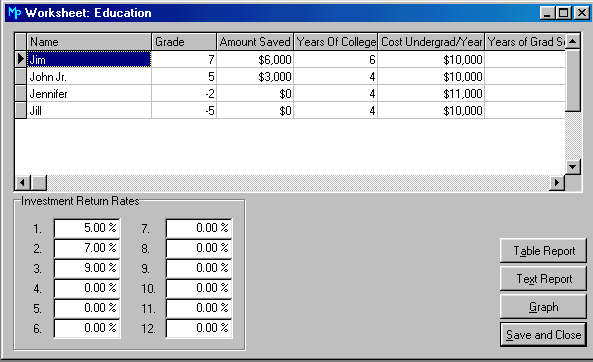Select the John Jr. row header

coord(21,76)
